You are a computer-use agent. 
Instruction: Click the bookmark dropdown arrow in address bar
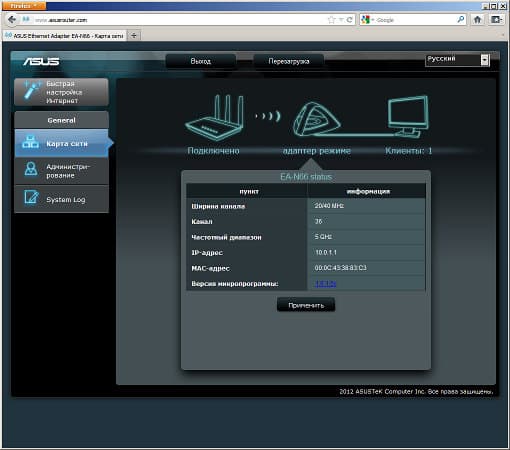(x=341, y=20)
